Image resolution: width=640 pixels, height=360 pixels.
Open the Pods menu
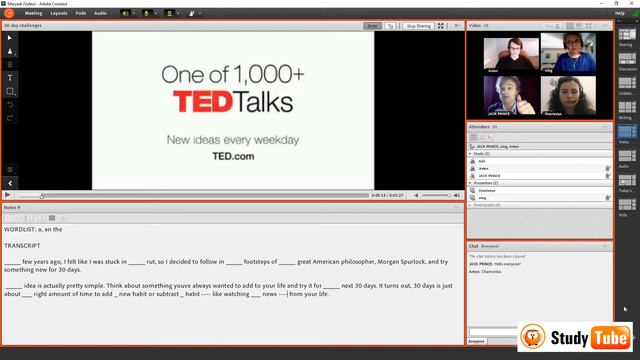[81, 13]
